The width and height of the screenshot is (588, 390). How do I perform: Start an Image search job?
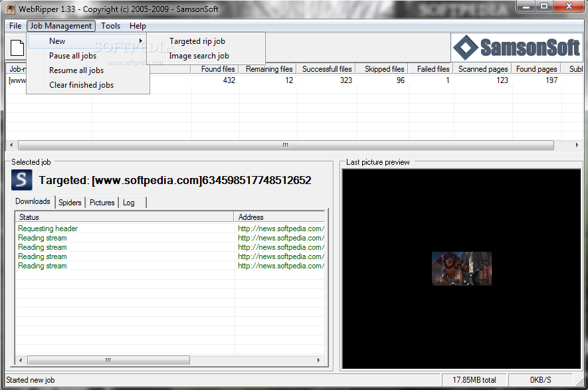(x=199, y=56)
